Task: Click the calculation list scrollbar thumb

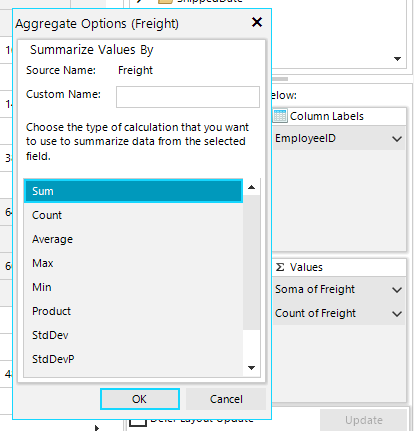Action: tap(252, 263)
